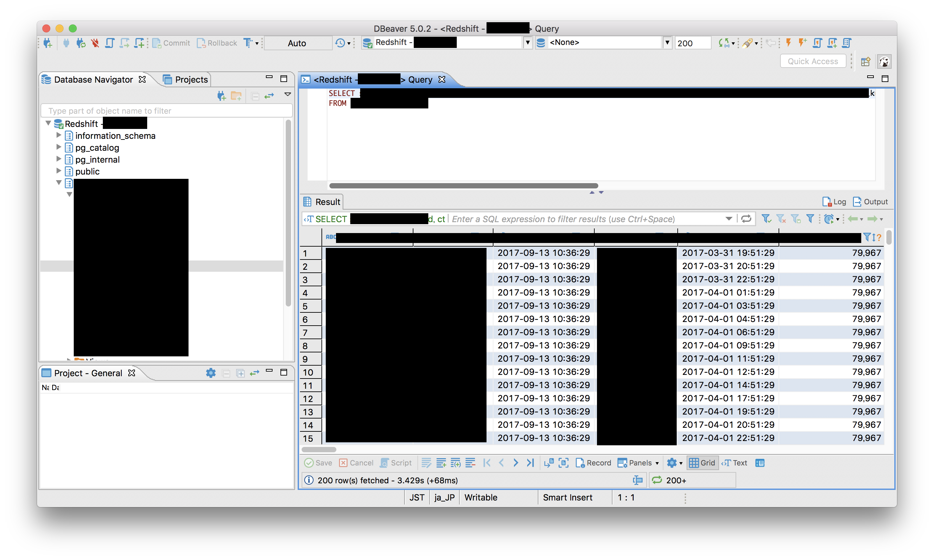Image resolution: width=934 pixels, height=560 pixels.
Task: Click Link with Editor arrows in Navigator
Action: pyautogui.click(x=269, y=96)
